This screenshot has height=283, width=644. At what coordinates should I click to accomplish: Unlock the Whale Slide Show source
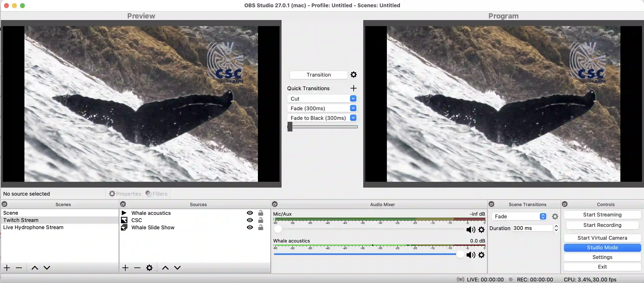pyautogui.click(x=261, y=227)
